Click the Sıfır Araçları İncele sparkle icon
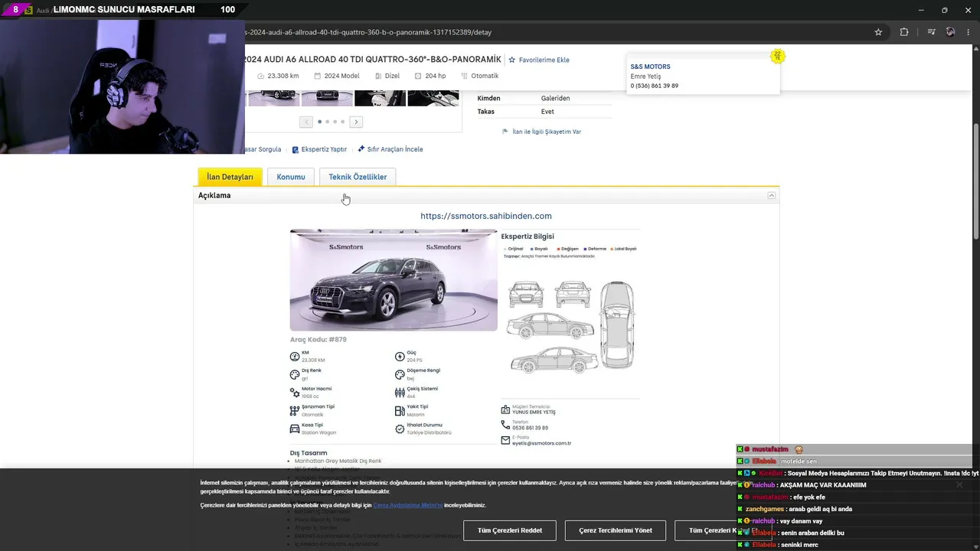Screen dimensions: 980x551 [361, 148]
